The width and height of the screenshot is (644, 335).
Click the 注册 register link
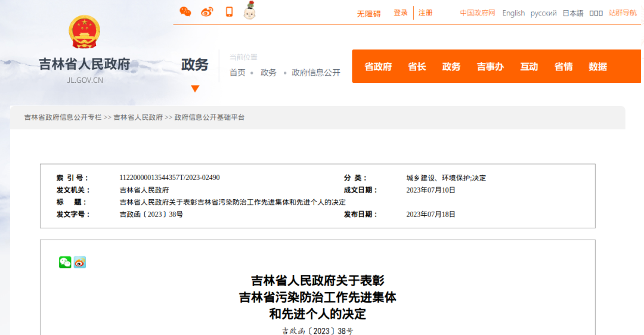(426, 13)
